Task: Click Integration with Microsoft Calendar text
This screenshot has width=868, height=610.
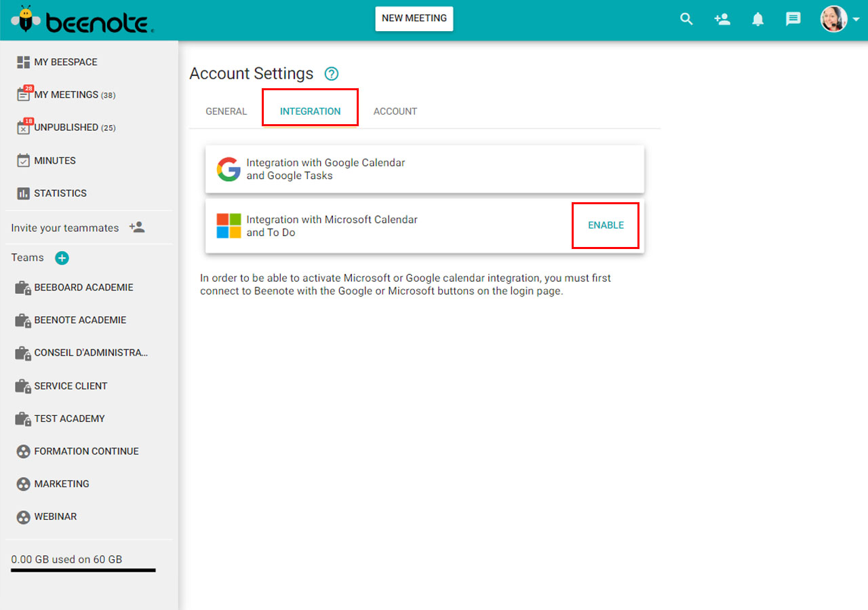Action: [332, 226]
